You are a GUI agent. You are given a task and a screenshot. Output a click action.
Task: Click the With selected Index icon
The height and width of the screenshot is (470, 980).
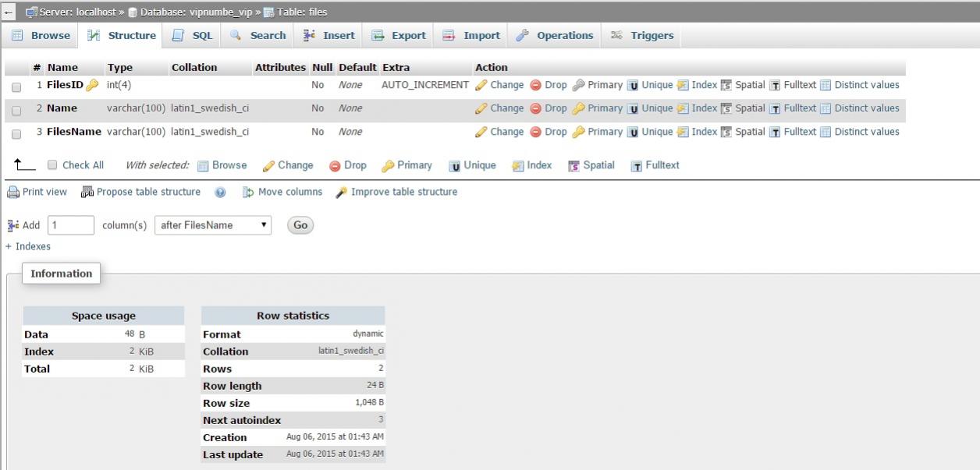[518, 165]
